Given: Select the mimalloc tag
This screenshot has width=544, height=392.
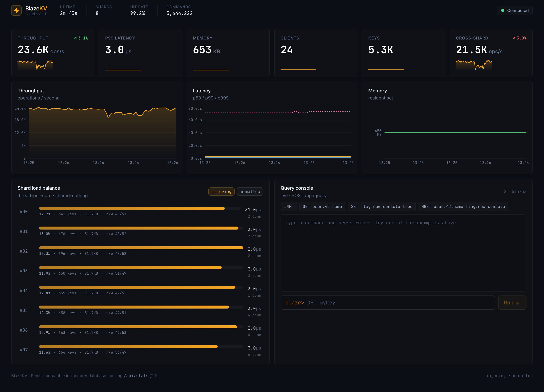Looking at the screenshot, I should click(x=250, y=192).
